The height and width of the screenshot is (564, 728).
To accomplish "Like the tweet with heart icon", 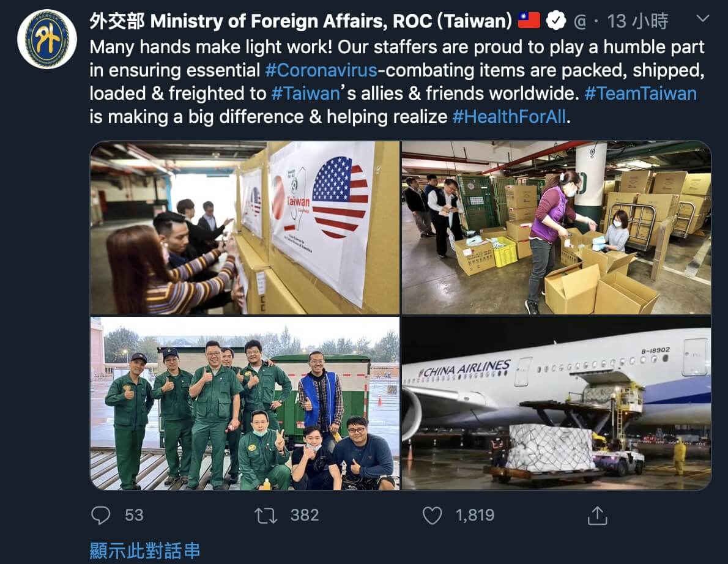I will pyautogui.click(x=433, y=515).
